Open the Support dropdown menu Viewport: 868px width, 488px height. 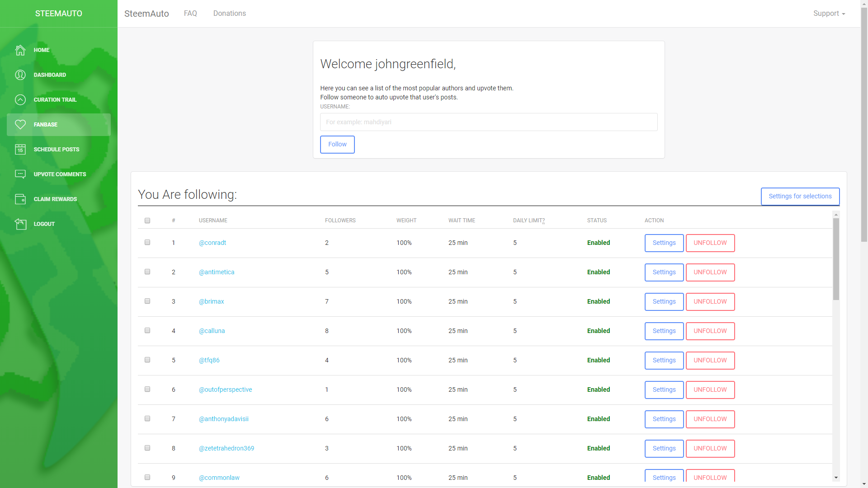click(x=829, y=14)
